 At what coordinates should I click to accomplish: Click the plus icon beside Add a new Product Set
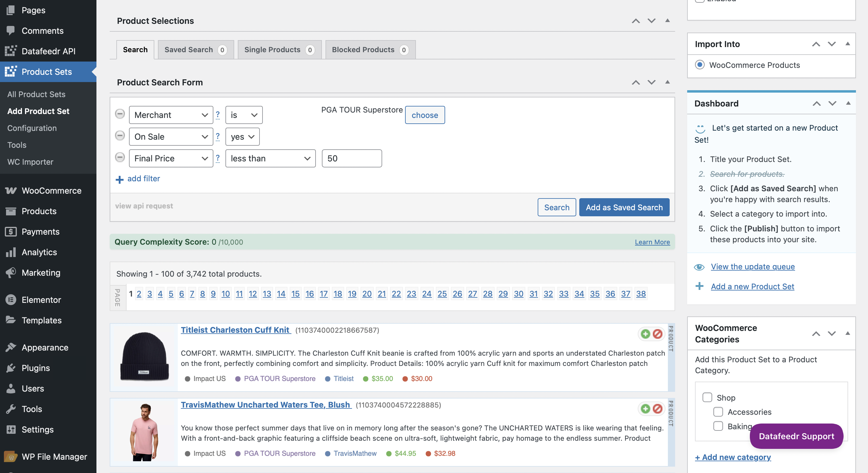pyautogui.click(x=699, y=286)
